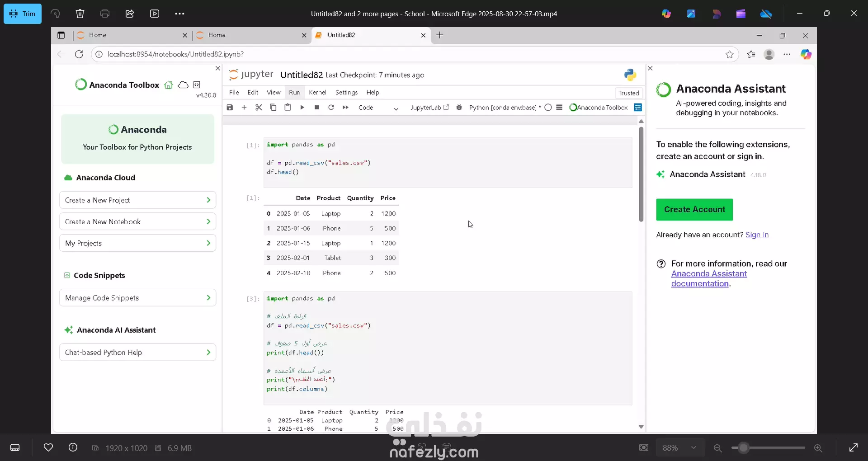Open the View menu

click(x=274, y=92)
